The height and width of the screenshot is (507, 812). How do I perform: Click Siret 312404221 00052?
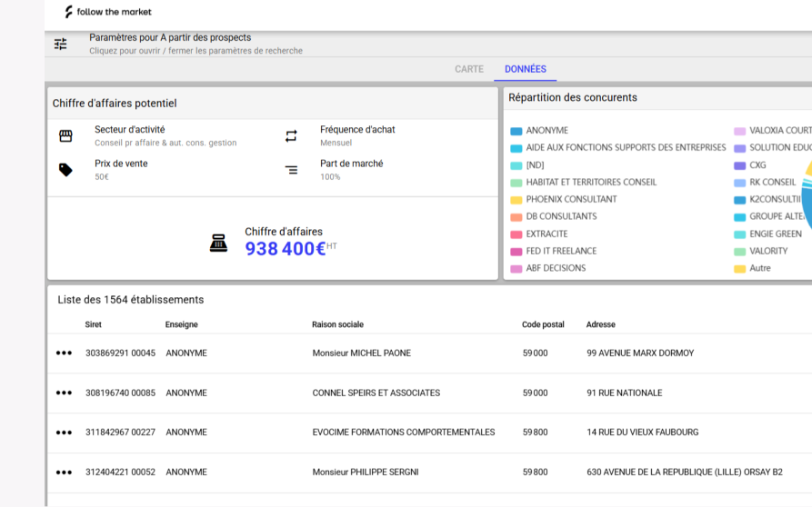(120, 472)
